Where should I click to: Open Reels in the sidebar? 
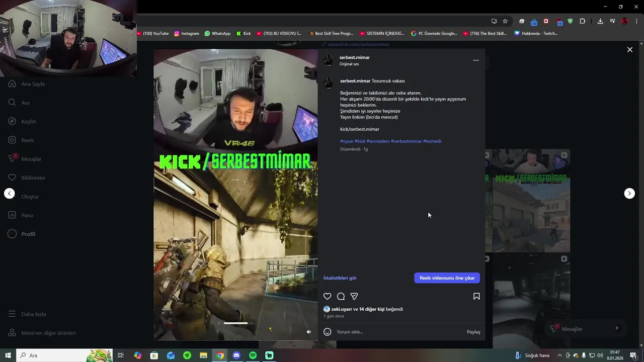[21, 140]
